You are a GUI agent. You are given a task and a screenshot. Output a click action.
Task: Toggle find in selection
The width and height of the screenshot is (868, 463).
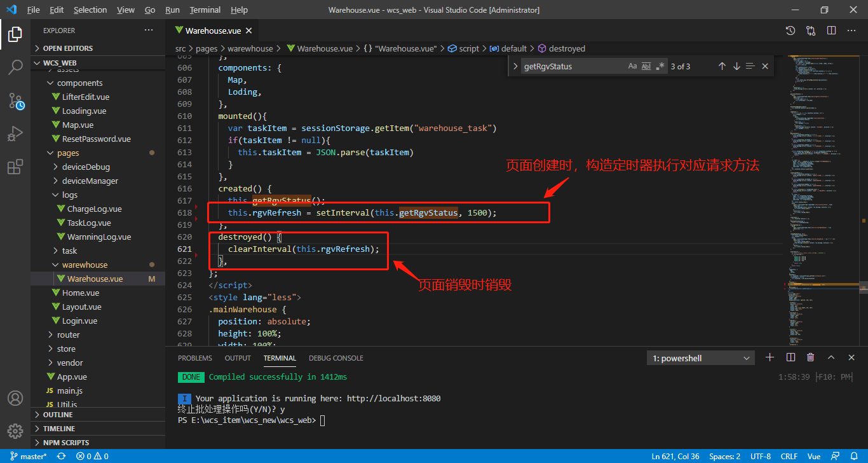750,66
